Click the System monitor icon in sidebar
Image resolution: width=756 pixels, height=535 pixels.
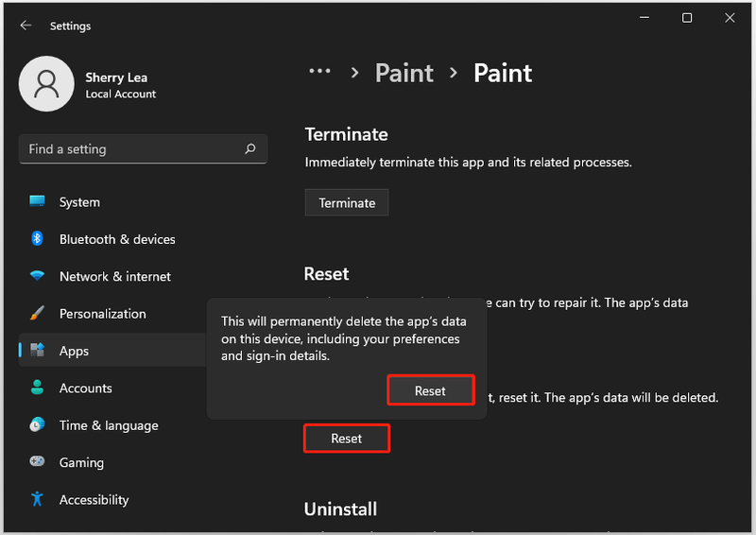[x=37, y=201]
